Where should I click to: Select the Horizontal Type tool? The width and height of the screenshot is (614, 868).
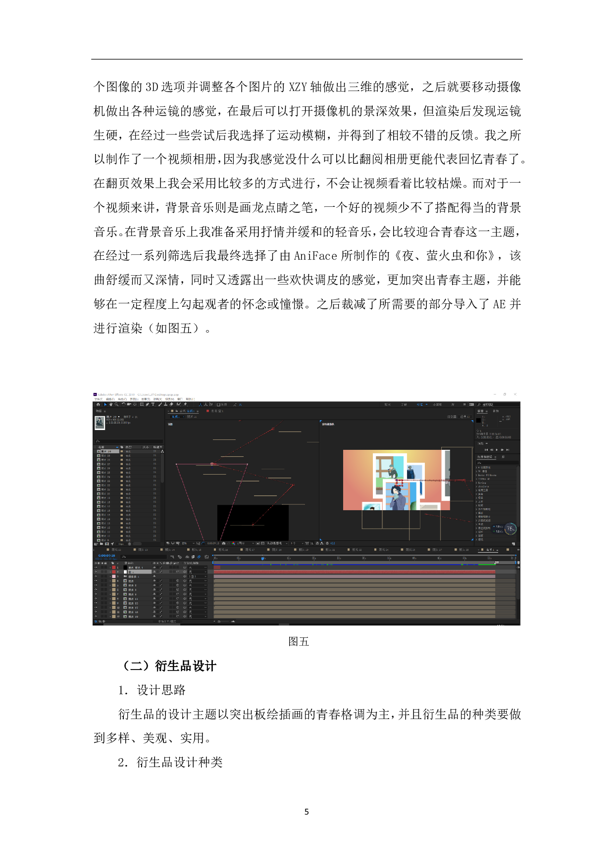tap(153, 404)
